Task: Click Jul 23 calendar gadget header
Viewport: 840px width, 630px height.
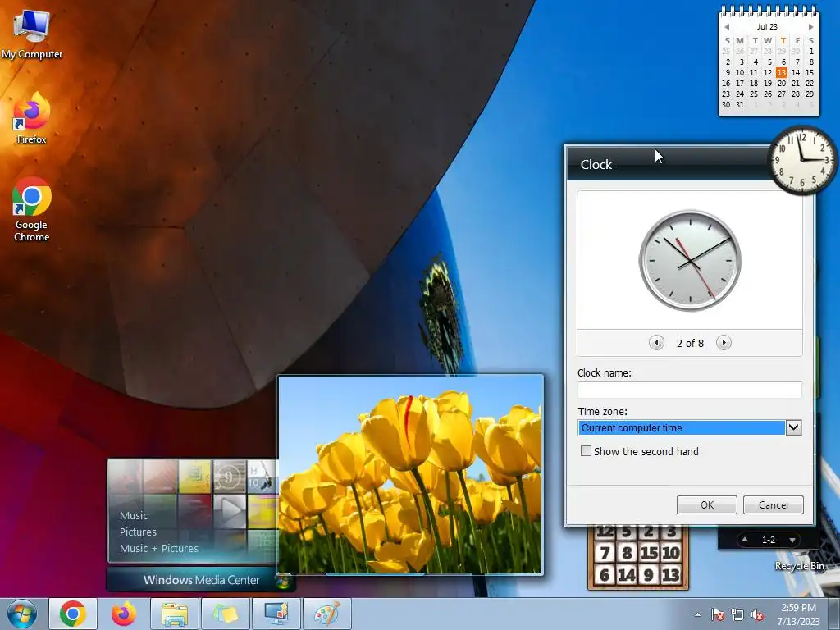Action: pos(767,27)
